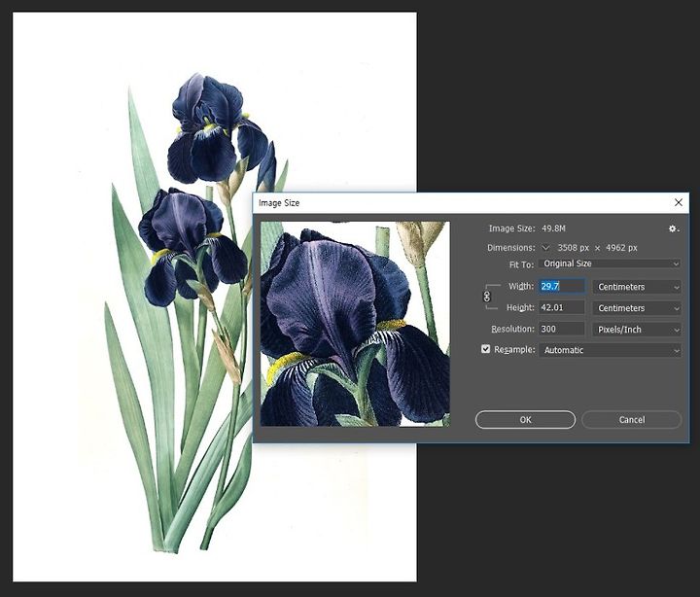Viewport: 700px width, 597px height.
Task: Open the Height units dropdown
Action: pos(637,308)
